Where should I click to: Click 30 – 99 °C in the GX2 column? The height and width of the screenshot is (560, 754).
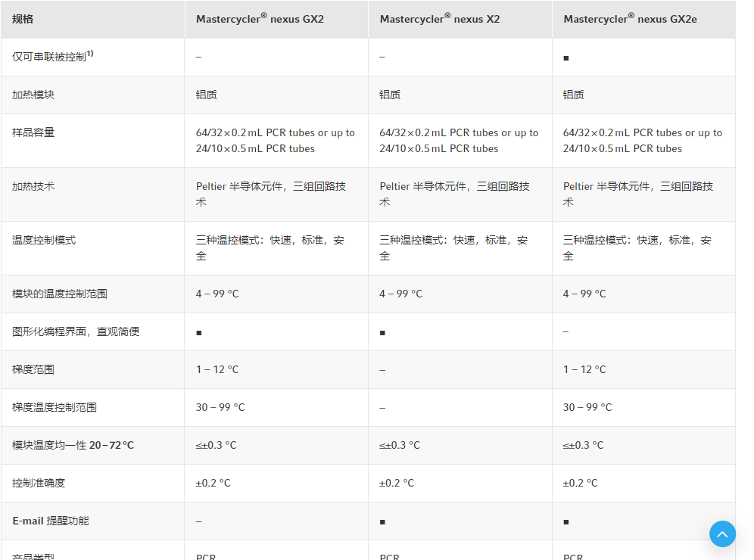click(x=220, y=408)
